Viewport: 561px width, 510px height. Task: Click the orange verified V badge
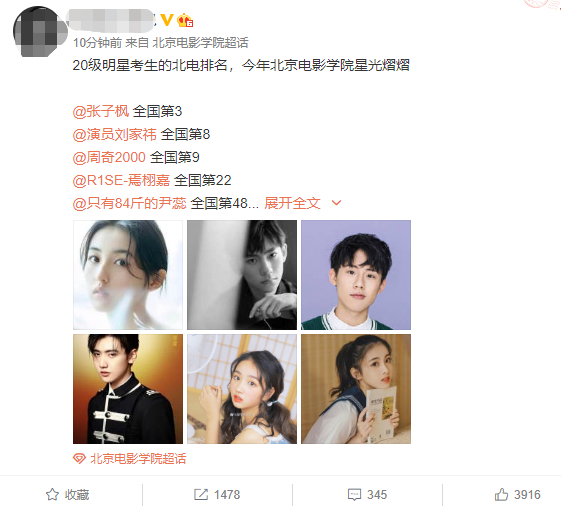click(x=167, y=20)
